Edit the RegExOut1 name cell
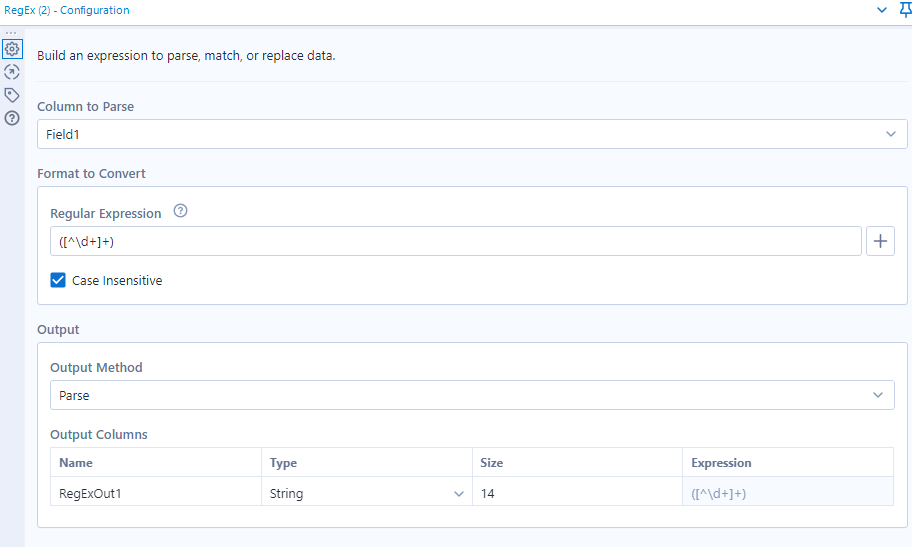This screenshot has height=547, width=912. [x=155, y=493]
